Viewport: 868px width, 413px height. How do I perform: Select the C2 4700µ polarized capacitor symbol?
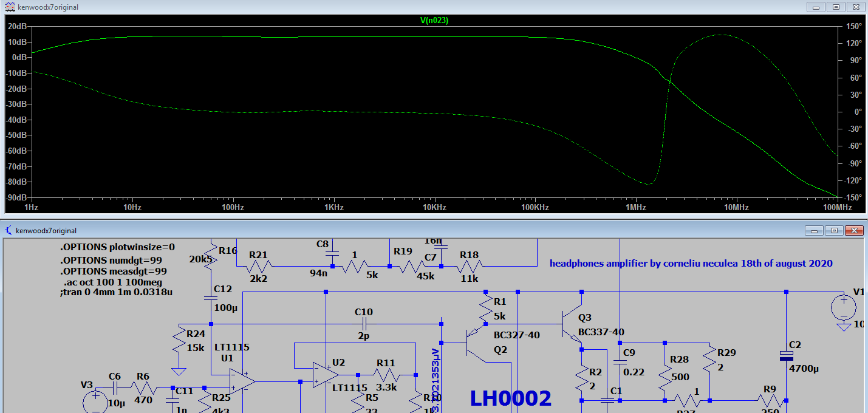click(x=787, y=355)
